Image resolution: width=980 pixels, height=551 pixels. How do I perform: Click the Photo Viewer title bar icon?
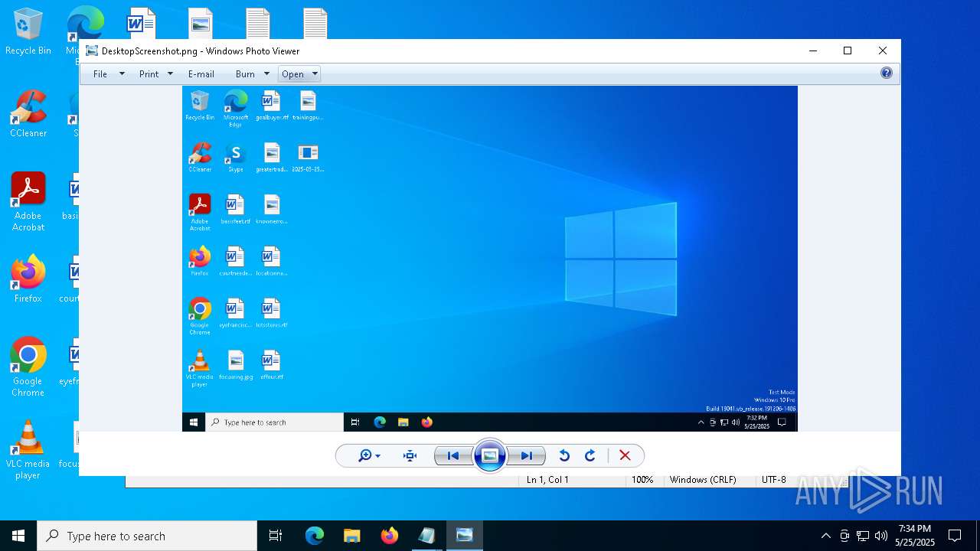click(x=92, y=51)
